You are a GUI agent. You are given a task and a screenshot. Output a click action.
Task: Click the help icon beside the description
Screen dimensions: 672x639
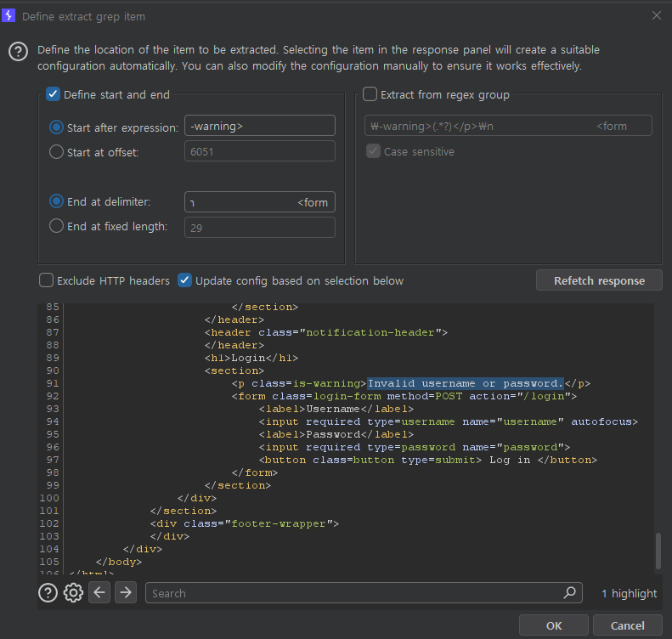pyautogui.click(x=18, y=52)
